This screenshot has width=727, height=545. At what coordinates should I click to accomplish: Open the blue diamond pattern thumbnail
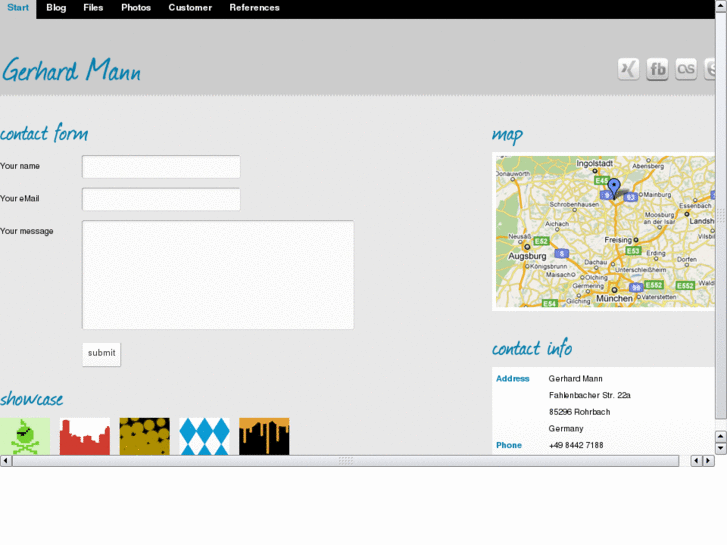(204, 436)
